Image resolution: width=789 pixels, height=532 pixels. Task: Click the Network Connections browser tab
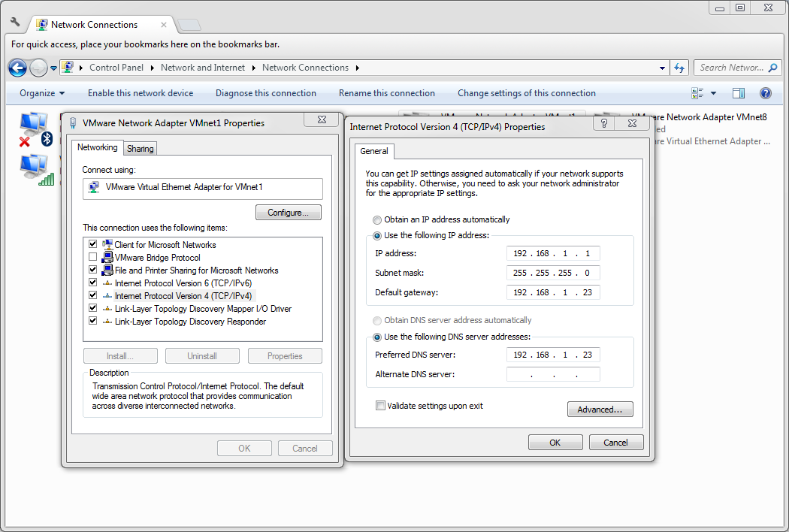coord(102,25)
